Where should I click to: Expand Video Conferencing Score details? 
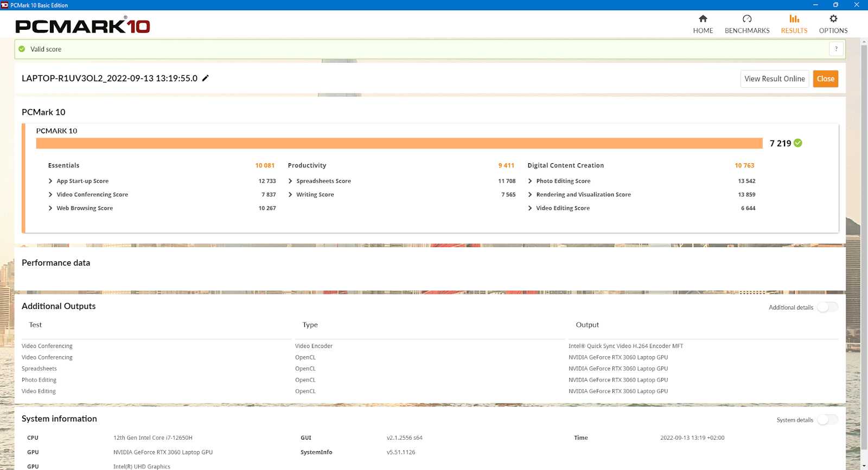(50, 195)
